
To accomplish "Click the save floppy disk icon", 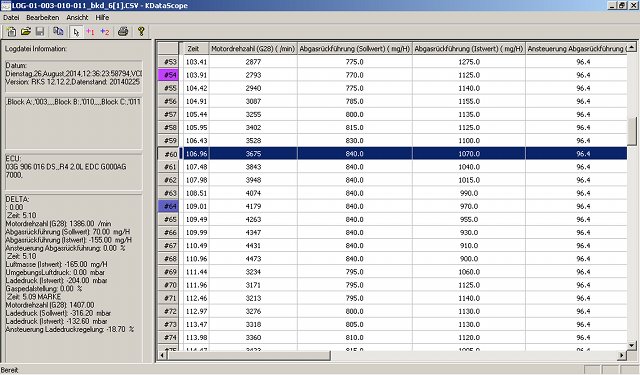I will 40,31.
